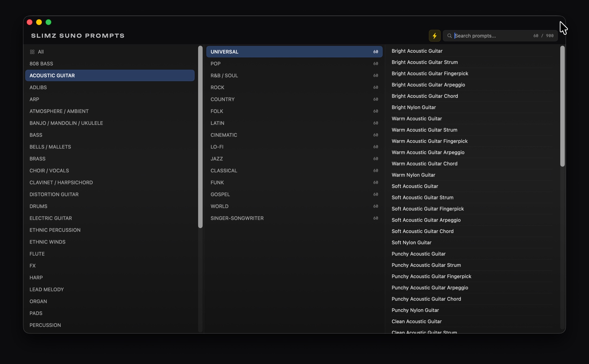Select the 808 BASS category
Viewport: 589px width, 364px height.
[x=110, y=64]
